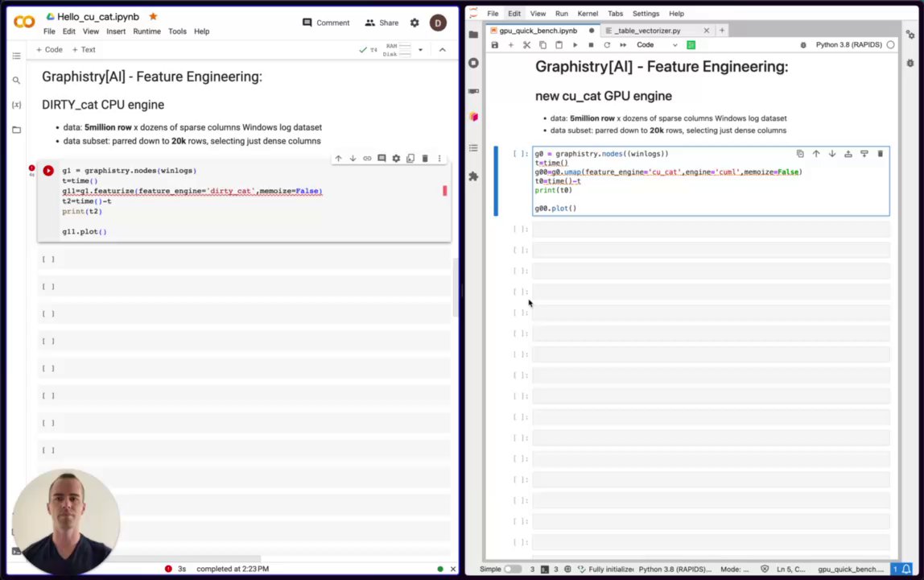Screen dimensions: 924x580
Task: Move JupyterLab cell down
Action: [832, 154]
